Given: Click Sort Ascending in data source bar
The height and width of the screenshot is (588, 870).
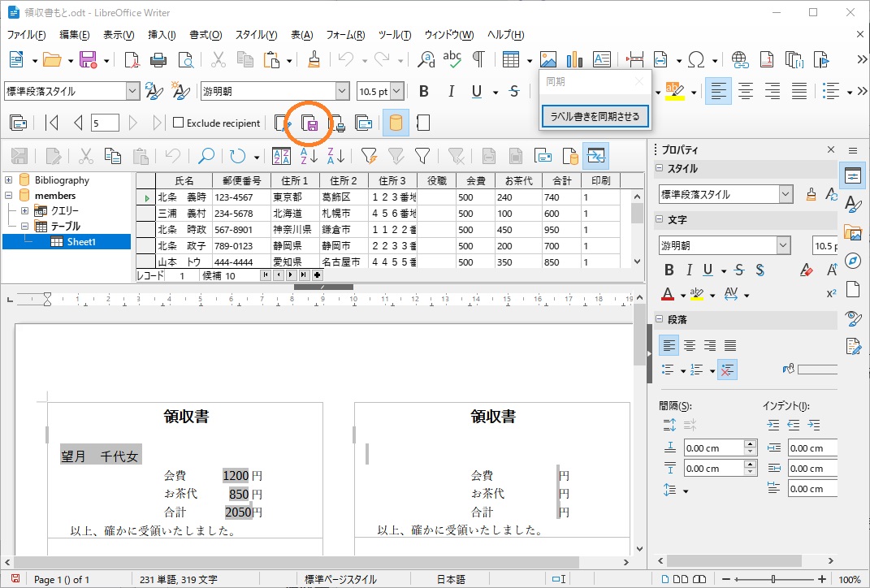Looking at the screenshot, I should 309,157.
